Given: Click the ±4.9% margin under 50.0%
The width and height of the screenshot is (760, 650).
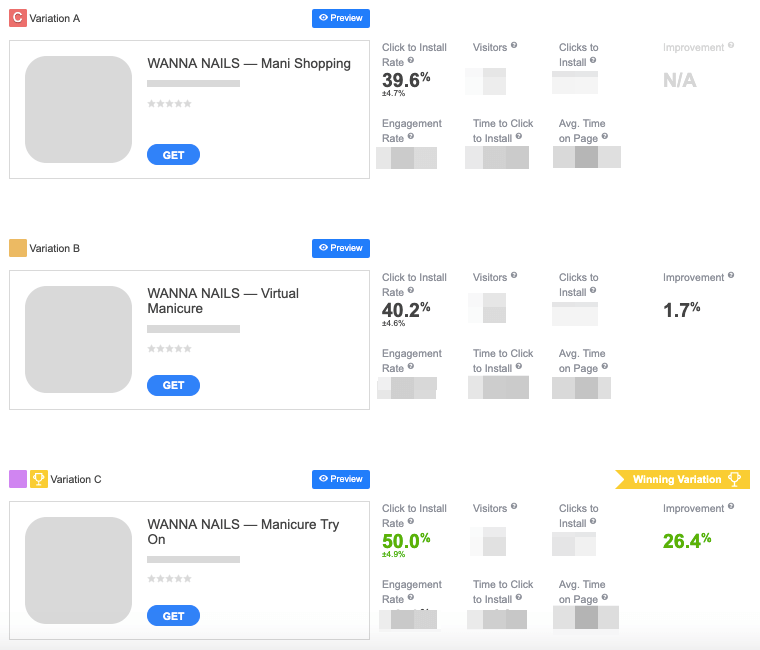Looking at the screenshot, I should pos(393,554).
